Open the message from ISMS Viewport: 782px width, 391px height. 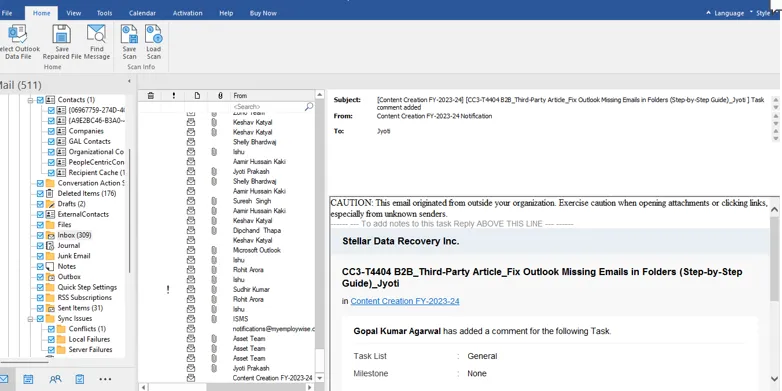click(240, 319)
